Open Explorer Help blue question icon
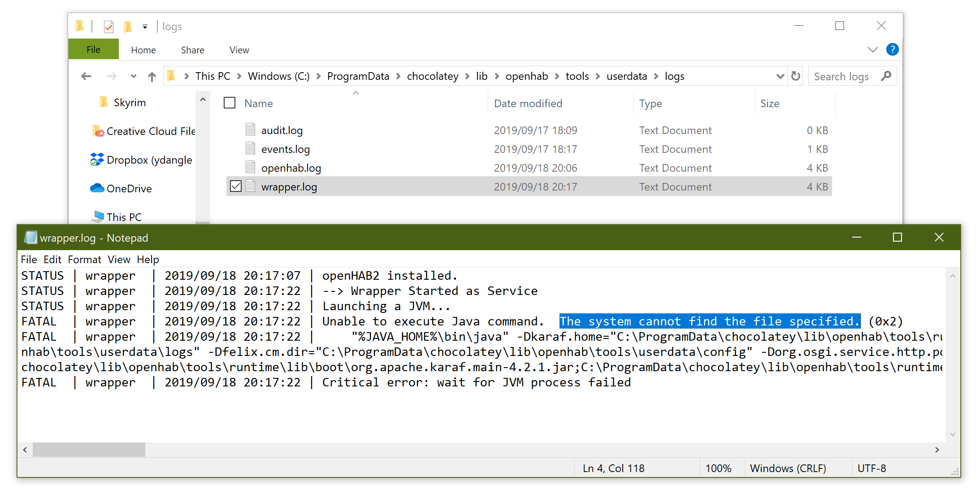Screen dimensions: 980x494 [892, 49]
